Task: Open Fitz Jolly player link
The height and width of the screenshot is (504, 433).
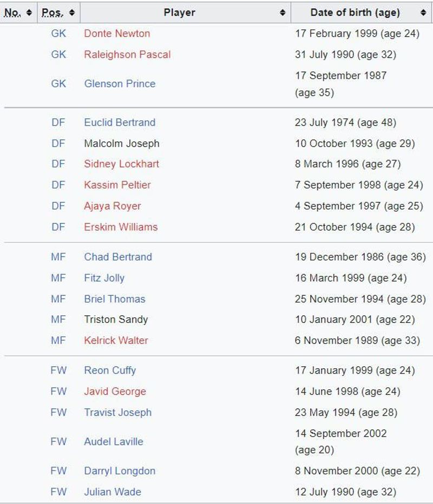Action: tap(104, 278)
